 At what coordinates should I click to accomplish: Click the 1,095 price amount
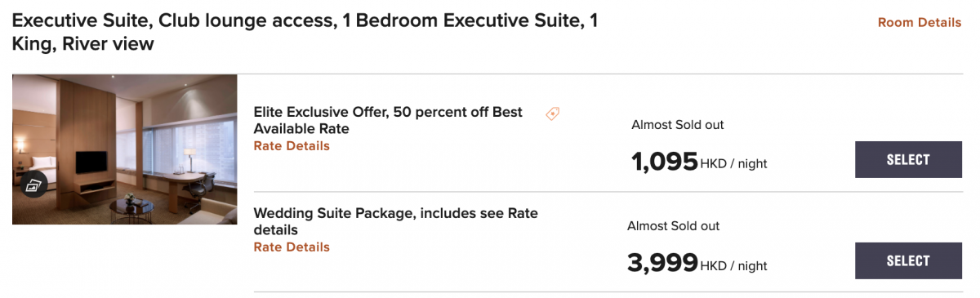pyautogui.click(x=665, y=161)
